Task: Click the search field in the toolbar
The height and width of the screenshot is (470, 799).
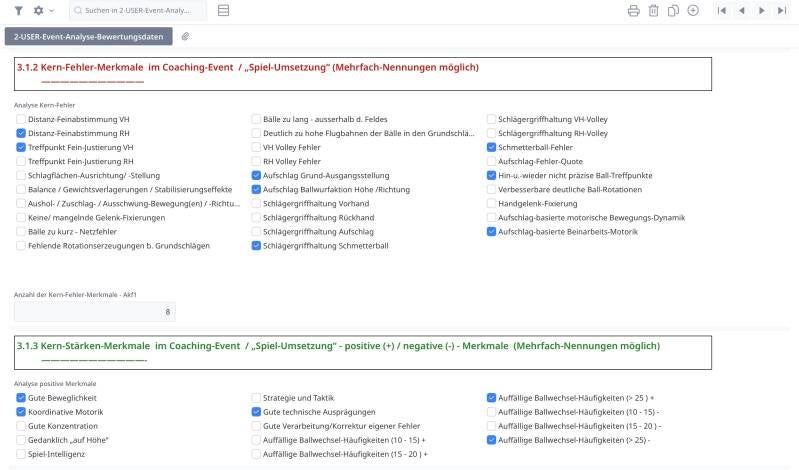Action: [x=138, y=10]
